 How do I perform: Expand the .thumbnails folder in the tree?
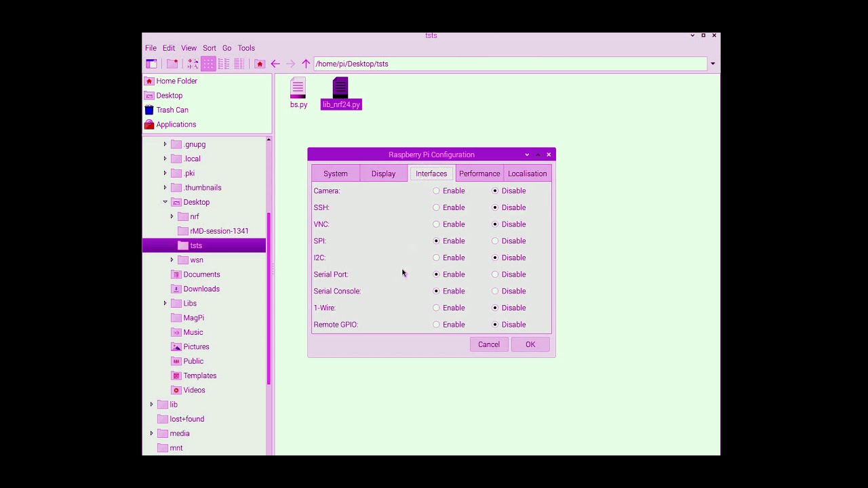point(165,188)
